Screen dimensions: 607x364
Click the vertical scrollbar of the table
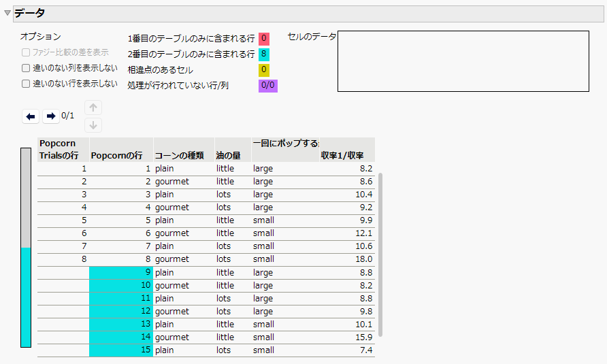pyautogui.click(x=380, y=254)
